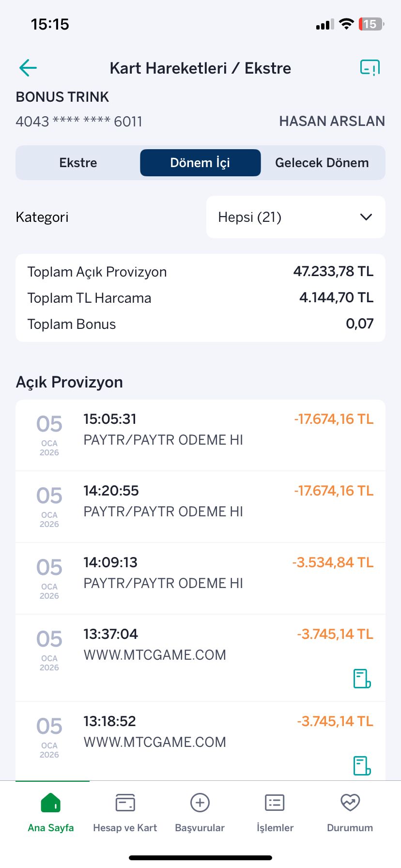Viewport: 401px width, 868px height.
Task: Open Hesap ve Kart wallet icon
Action: pos(125,803)
